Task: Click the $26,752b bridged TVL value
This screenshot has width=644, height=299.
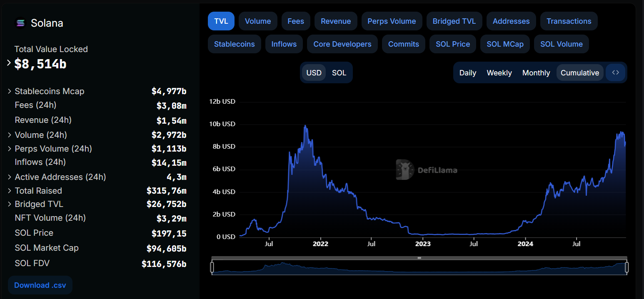Action: (166, 204)
